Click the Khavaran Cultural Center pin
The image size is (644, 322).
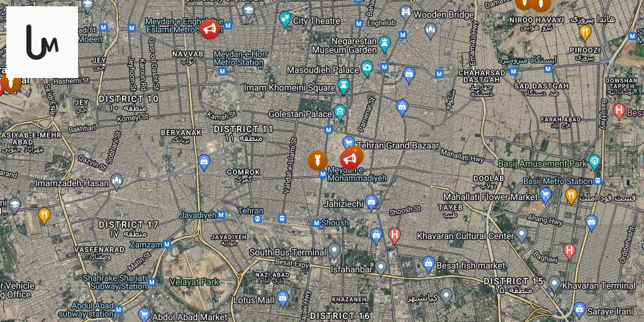pos(521,235)
